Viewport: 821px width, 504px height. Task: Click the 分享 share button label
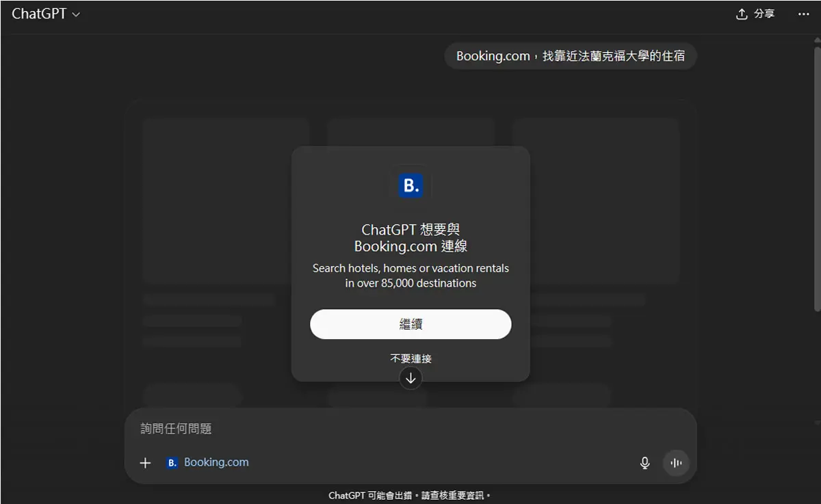point(764,14)
